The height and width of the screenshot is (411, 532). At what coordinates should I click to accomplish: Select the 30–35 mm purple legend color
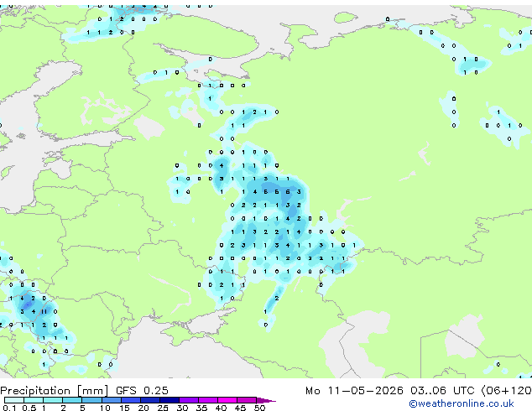(188, 400)
